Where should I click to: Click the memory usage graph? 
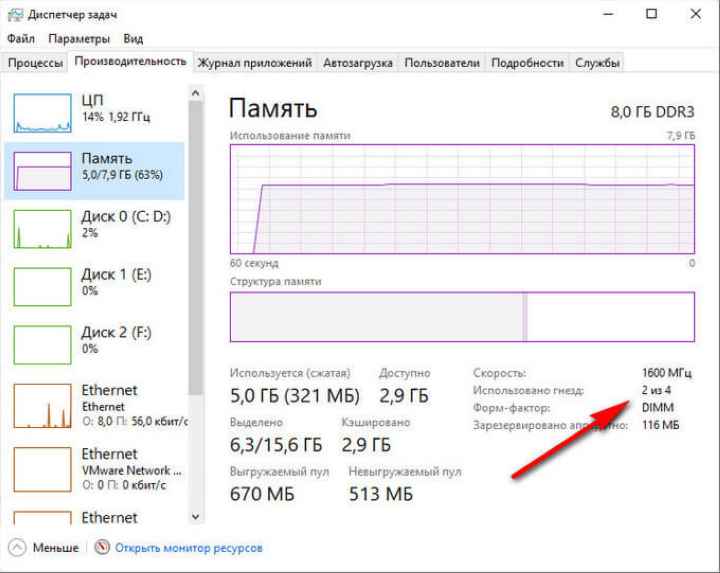pyautogui.click(x=462, y=199)
